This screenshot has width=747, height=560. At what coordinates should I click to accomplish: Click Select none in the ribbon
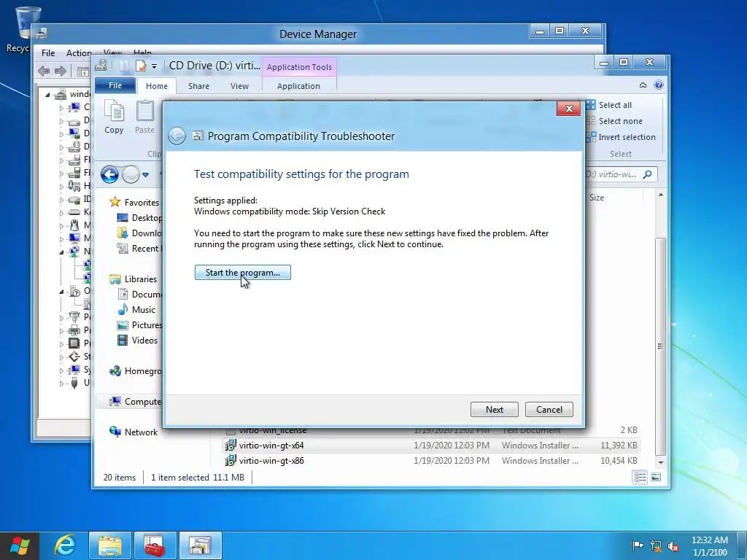tap(614, 121)
